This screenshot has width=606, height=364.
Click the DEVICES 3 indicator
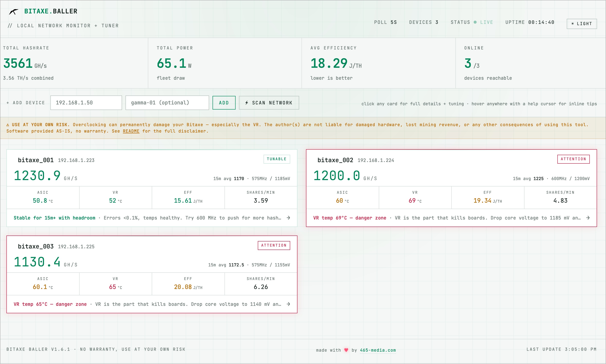[424, 22]
